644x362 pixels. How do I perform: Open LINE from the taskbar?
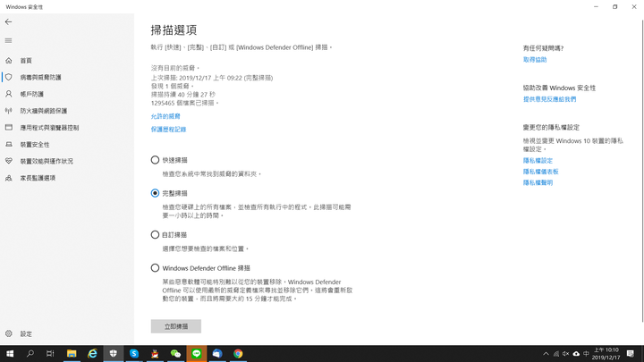click(x=196, y=354)
